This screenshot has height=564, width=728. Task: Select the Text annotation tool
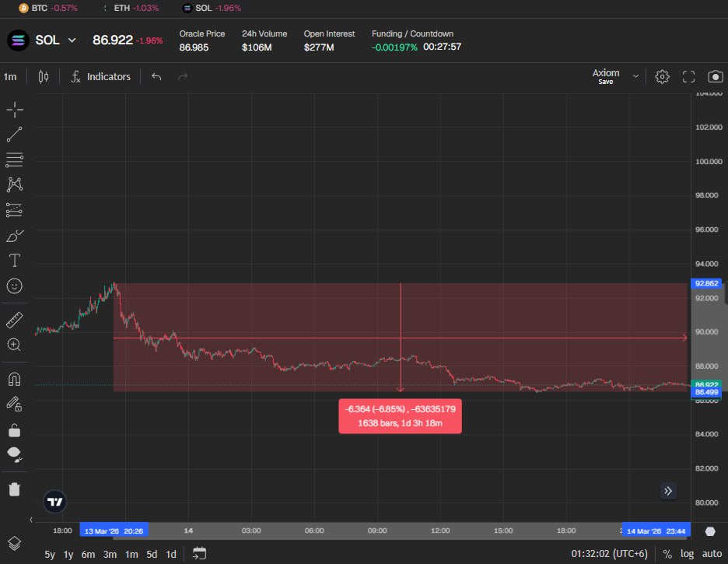click(x=15, y=261)
